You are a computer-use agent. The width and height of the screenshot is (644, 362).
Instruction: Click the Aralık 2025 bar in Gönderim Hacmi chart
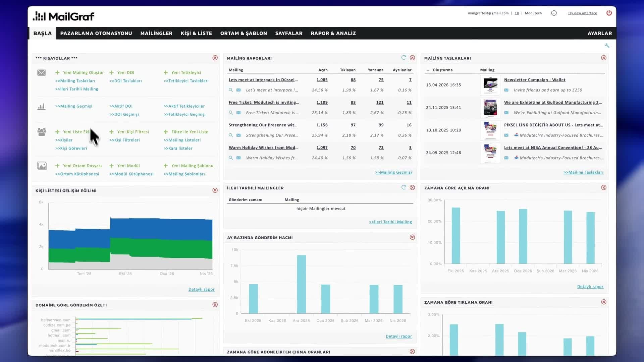[x=301, y=284]
